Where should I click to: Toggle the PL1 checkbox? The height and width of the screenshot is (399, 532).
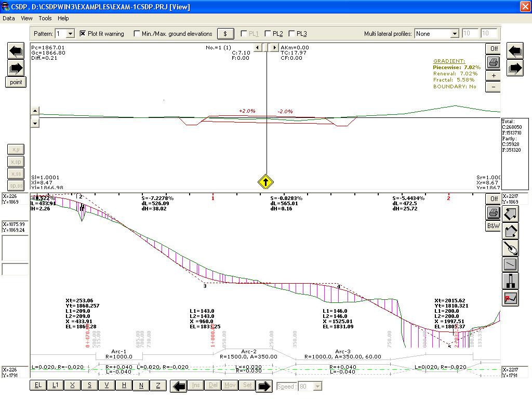pos(244,34)
